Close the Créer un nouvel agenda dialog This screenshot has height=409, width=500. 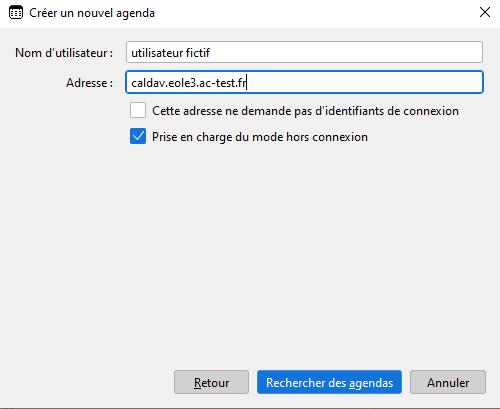tap(485, 12)
